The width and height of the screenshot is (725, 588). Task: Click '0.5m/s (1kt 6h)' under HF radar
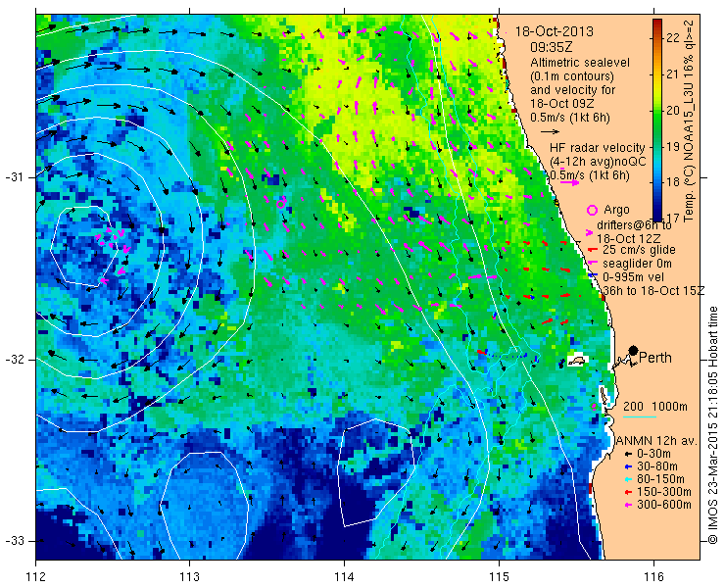pyautogui.click(x=590, y=175)
